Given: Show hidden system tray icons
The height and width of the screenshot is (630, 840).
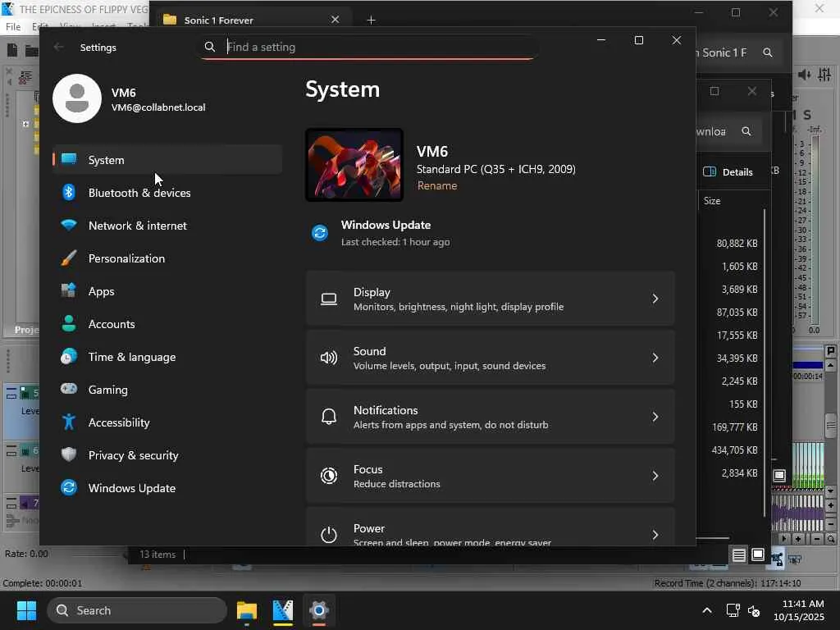Looking at the screenshot, I should pyautogui.click(x=706, y=610).
